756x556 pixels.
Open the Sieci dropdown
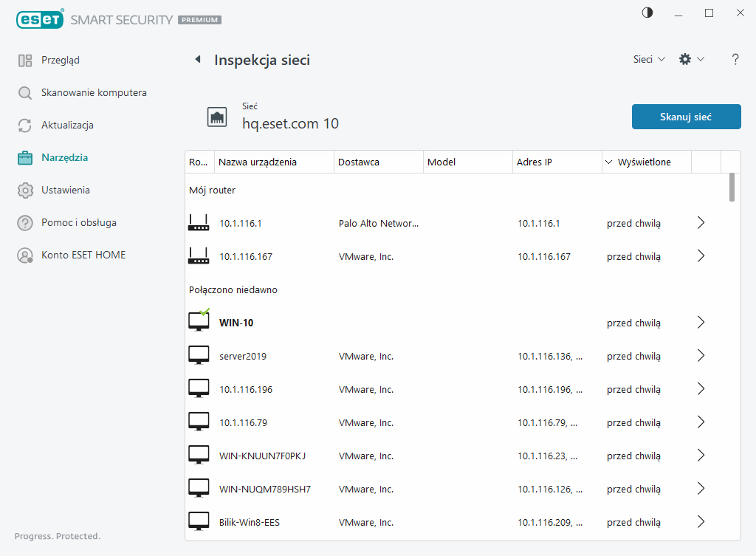click(x=649, y=60)
